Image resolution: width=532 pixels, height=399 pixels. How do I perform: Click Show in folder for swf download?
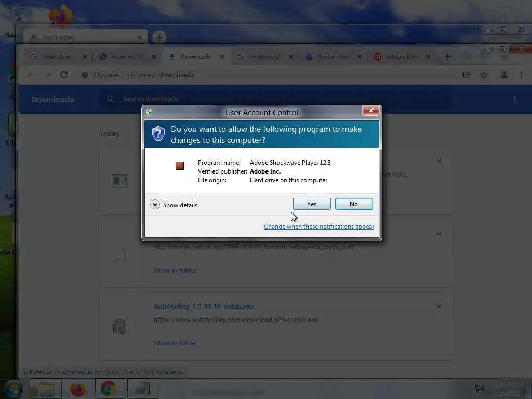pyautogui.click(x=175, y=270)
